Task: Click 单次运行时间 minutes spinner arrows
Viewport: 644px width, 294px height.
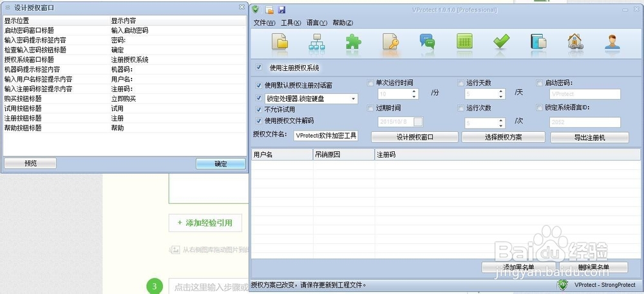Action: (x=414, y=94)
